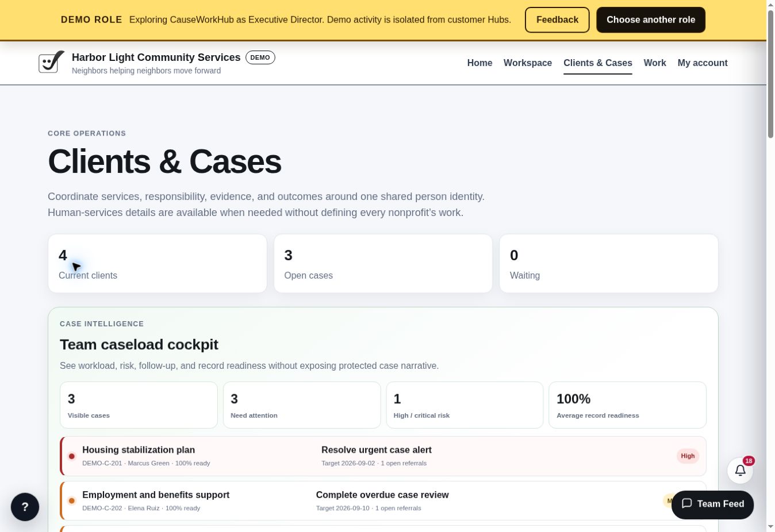Click Resolve urgent case alert action
The height and width of the screenshot is (532, 775).
377,450
